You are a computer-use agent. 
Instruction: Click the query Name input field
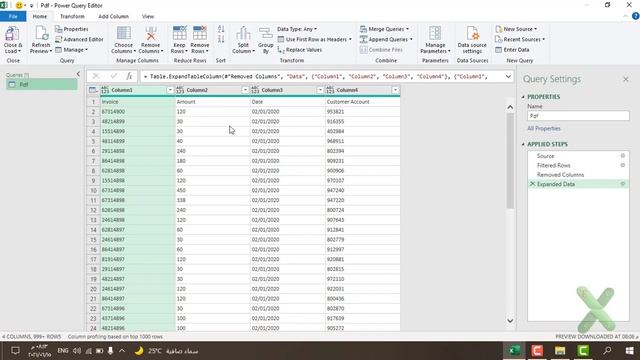tap(578, 116)
